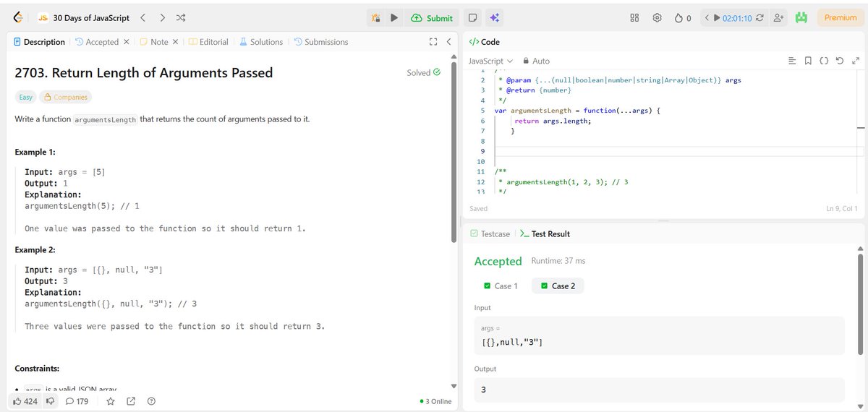Click the description panel scrollbar down arrow
This screenshot has height=412, width=868.
point(454,386)
